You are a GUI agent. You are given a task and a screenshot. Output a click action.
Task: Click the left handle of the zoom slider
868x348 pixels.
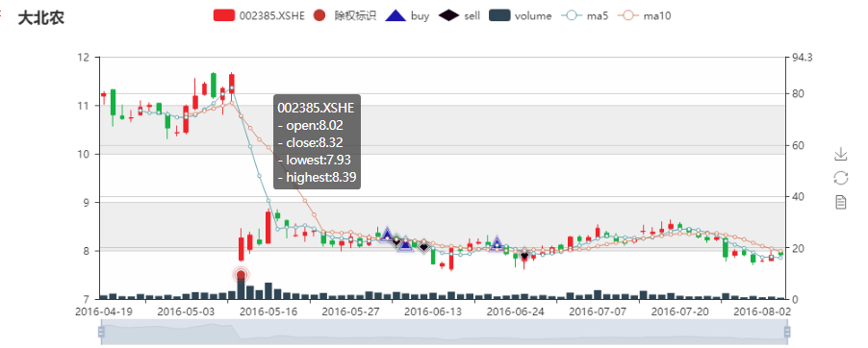point(101,332)
